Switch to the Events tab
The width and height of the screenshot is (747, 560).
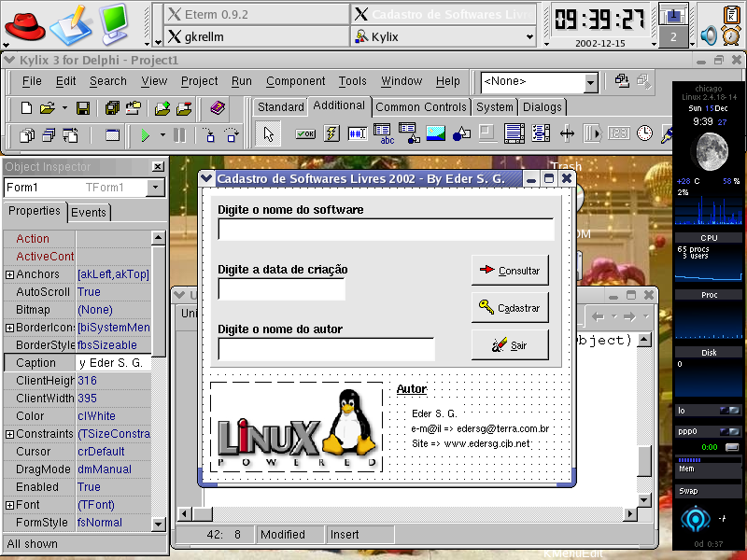tap(89, 213)
